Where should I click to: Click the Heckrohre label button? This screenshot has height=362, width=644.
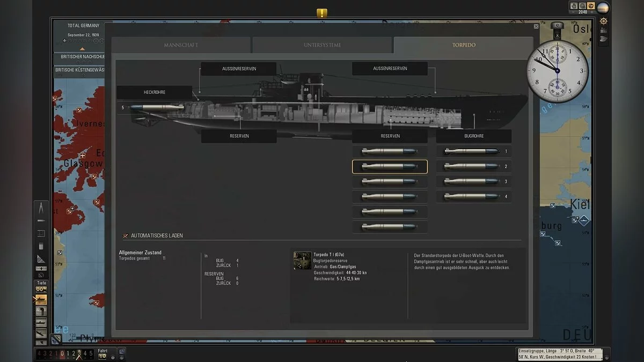tap(155, 92)
